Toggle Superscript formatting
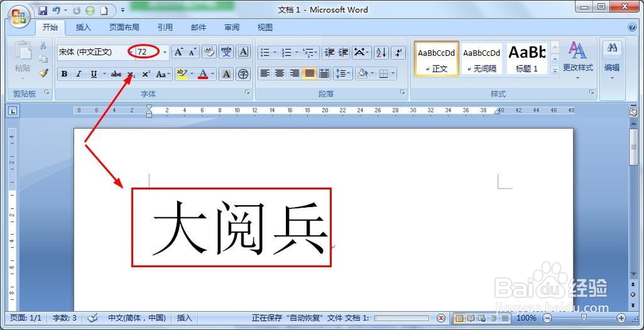This screenshot has width=644, height=330. click(x=146, y=74)
